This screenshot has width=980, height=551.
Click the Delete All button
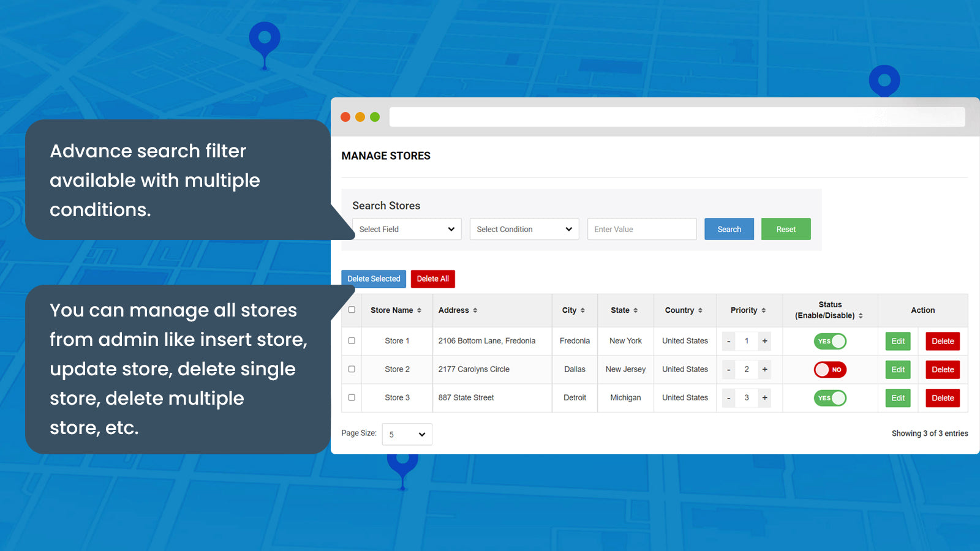(x=433, y=279)
